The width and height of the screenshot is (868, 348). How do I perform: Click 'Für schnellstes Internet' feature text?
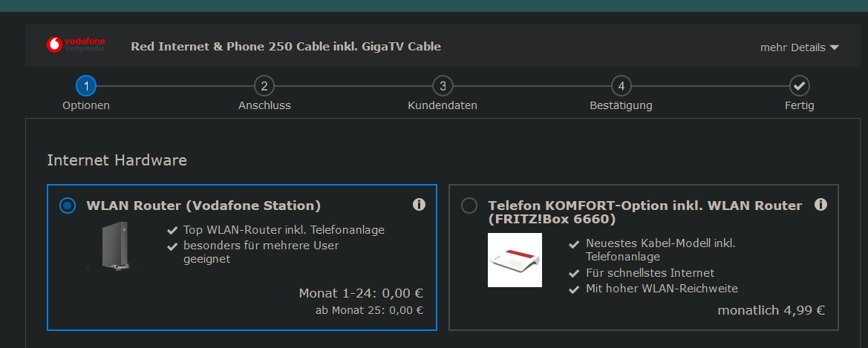[650, 273]
